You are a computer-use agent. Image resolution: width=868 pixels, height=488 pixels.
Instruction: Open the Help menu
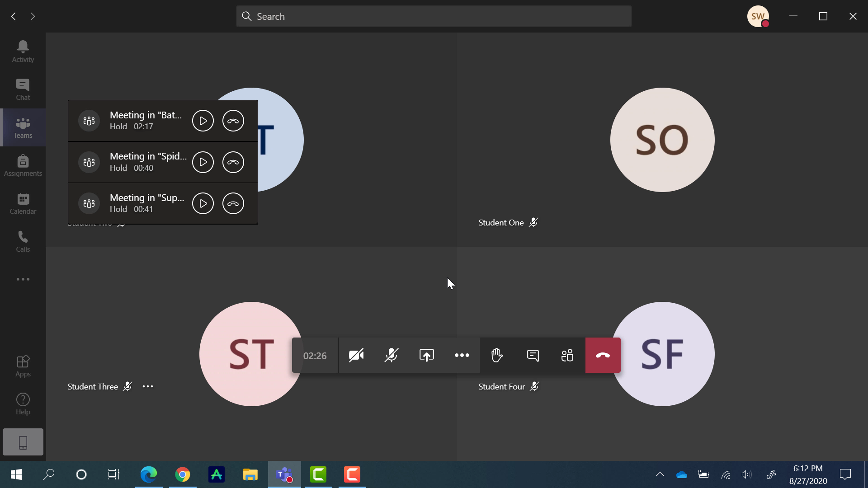pos(23,404)
